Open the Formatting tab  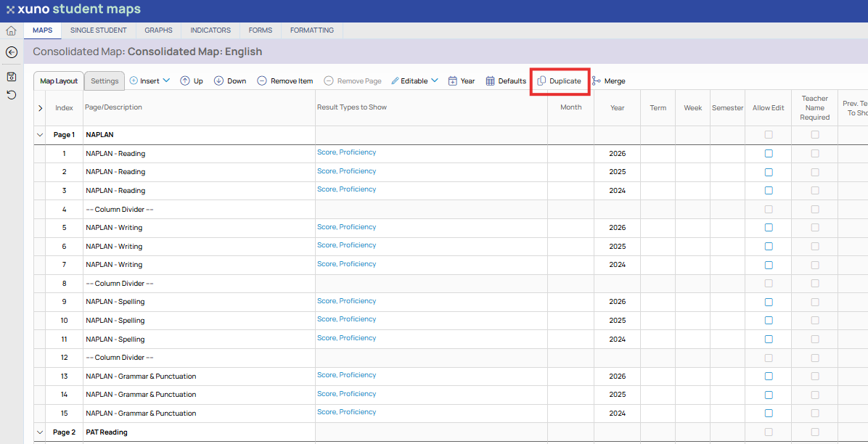point(312,30)
